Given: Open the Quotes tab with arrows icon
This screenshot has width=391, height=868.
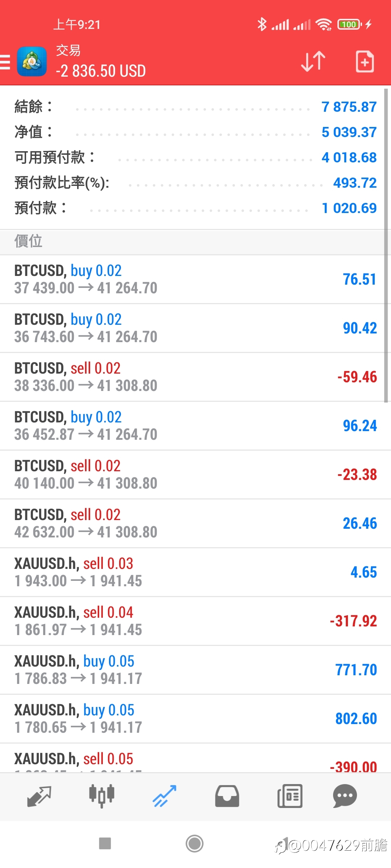Looking at the screenshot, I should [x=39, y=796].
